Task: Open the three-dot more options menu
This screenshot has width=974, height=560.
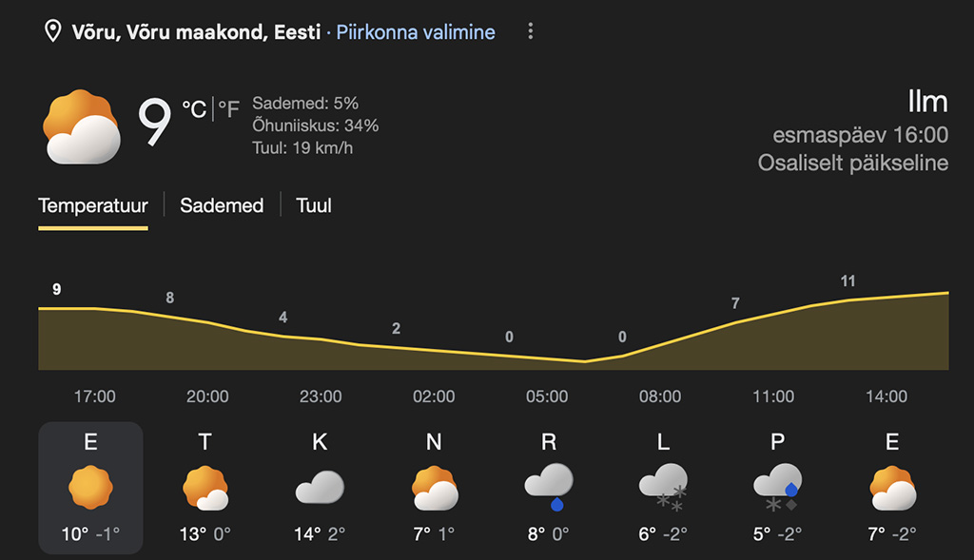Action: 531,31
